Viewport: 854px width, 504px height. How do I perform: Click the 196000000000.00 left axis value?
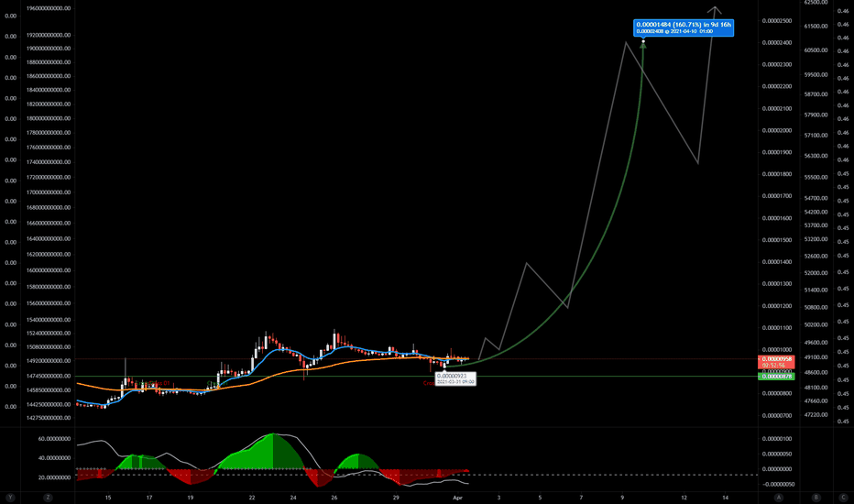49,8
